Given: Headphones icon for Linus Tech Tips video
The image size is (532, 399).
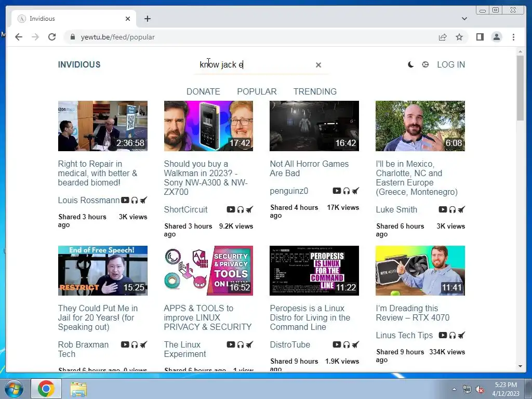Looking at the screenshot, I should [453, 336].
